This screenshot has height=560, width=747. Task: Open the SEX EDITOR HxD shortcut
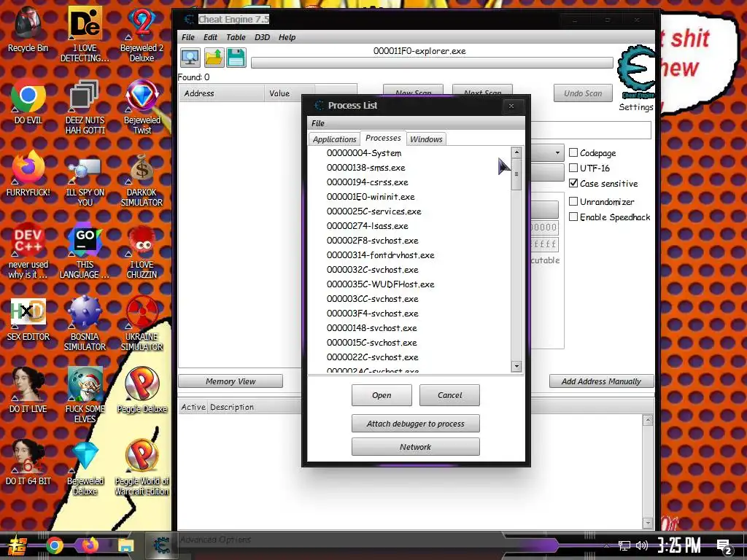click(x=28, y=319)
